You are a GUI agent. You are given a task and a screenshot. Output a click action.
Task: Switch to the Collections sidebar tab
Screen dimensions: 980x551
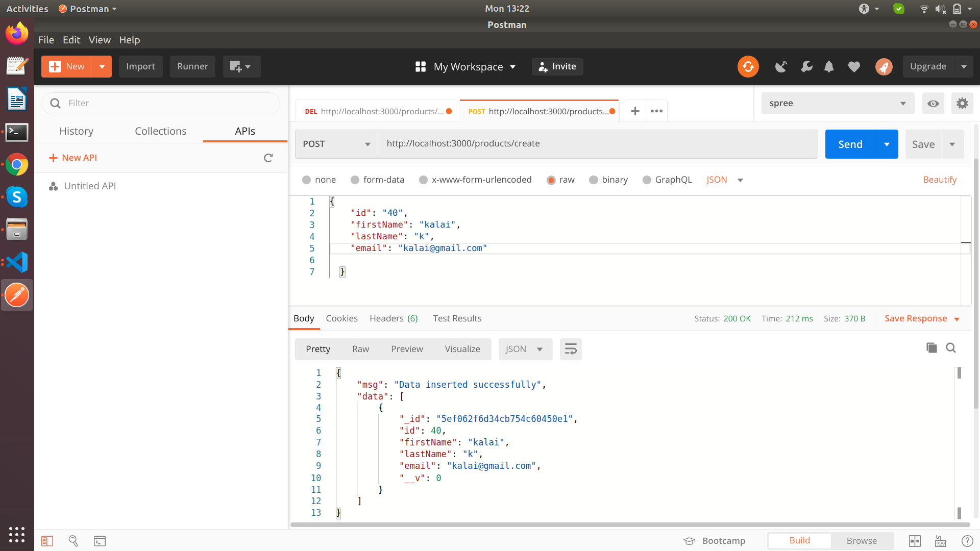point(160,132)
